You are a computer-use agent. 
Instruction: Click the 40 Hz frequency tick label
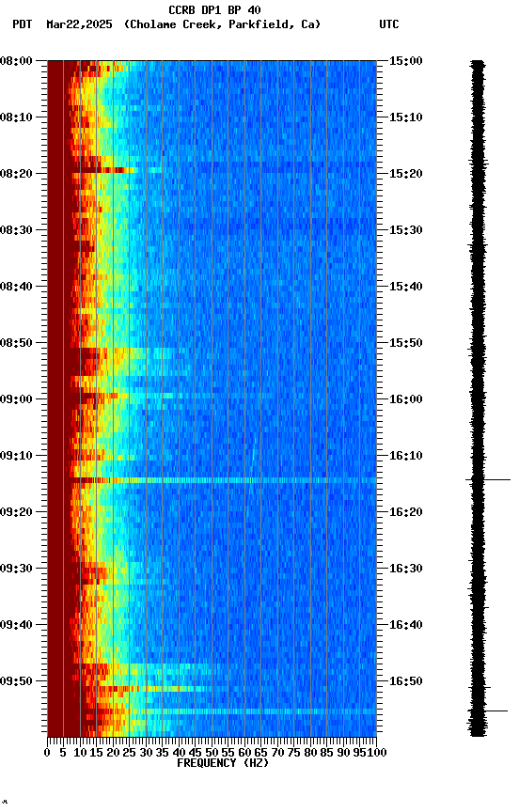(179, 753)
